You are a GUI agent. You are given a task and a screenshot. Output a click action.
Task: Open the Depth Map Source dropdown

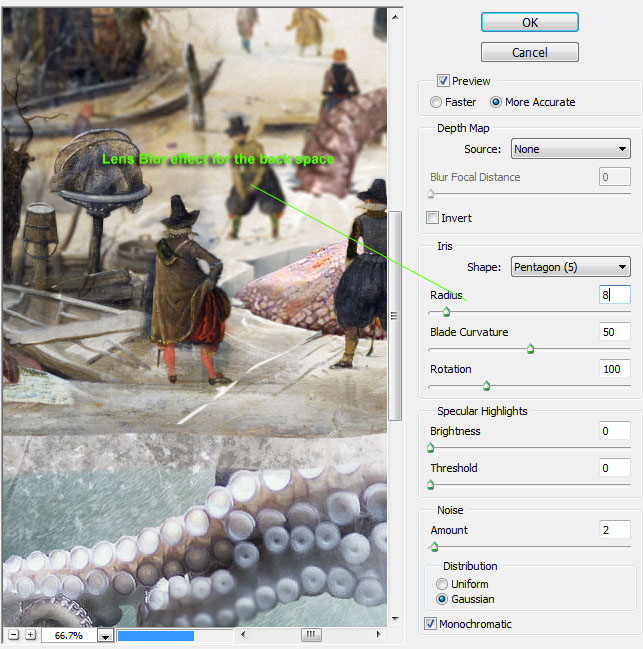[571, 149]
